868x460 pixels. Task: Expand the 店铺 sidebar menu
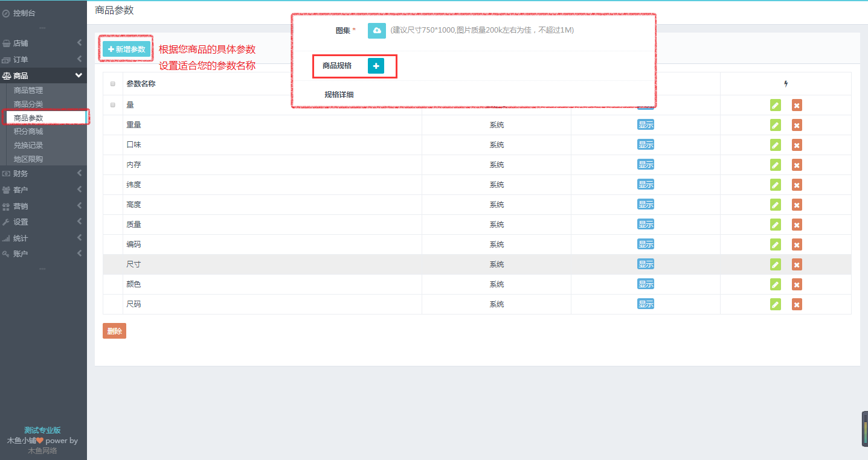(x=42, y=43)
